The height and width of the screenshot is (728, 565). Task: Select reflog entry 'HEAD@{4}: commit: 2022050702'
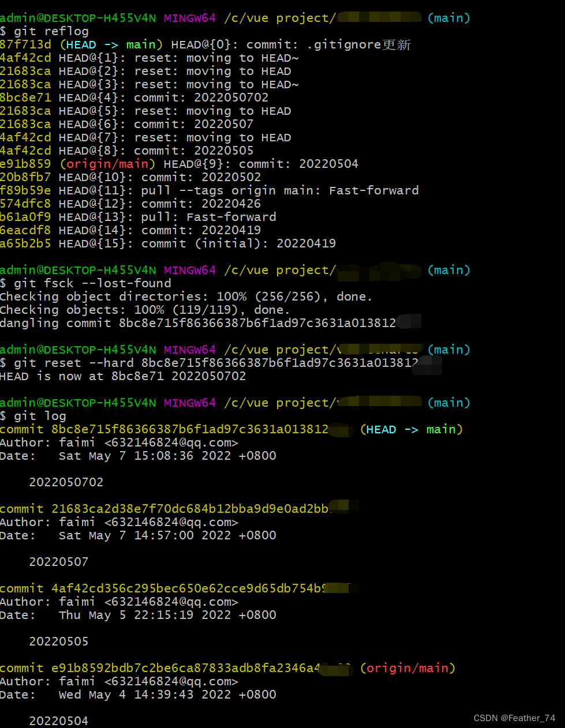(134, 97)
